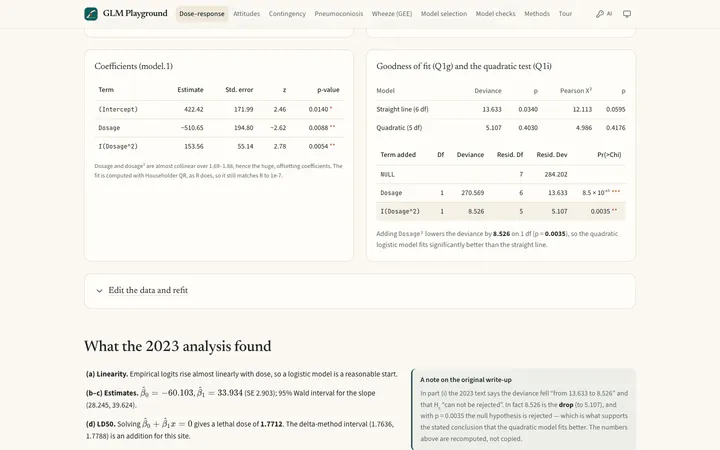Toggle the display theme monitor icon

(x=627, y=14)
